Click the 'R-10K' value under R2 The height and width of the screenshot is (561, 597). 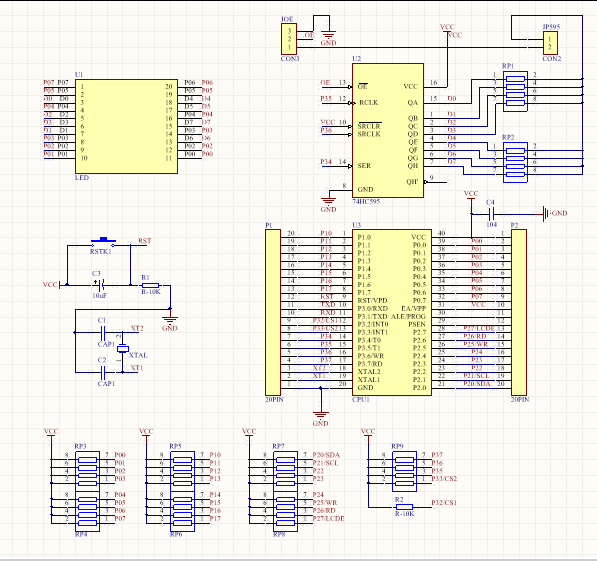coord(405,513)
